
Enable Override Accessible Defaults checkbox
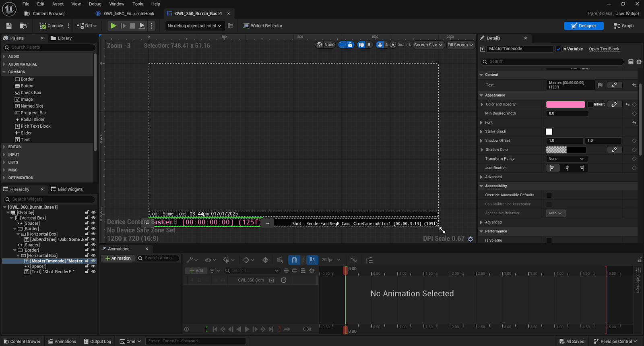(549, 195)
